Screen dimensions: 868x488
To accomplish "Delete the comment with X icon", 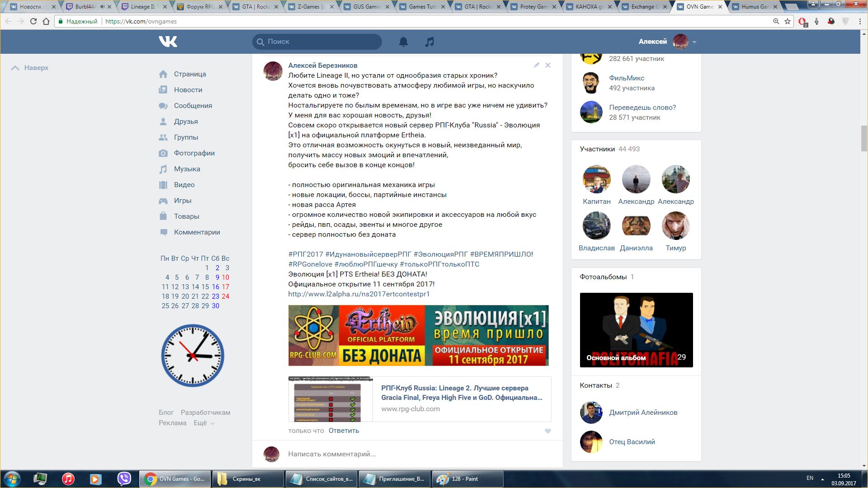I will pos(547,65).
